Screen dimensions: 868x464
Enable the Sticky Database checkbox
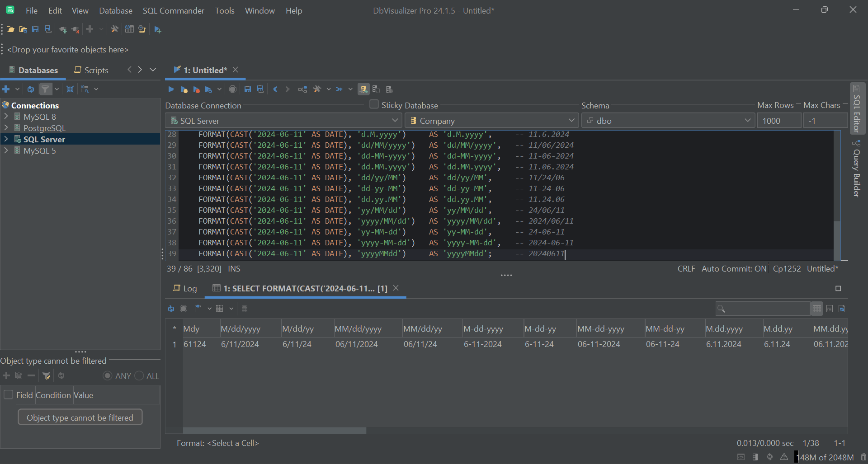pyautogui.click(x=374, y=104)
